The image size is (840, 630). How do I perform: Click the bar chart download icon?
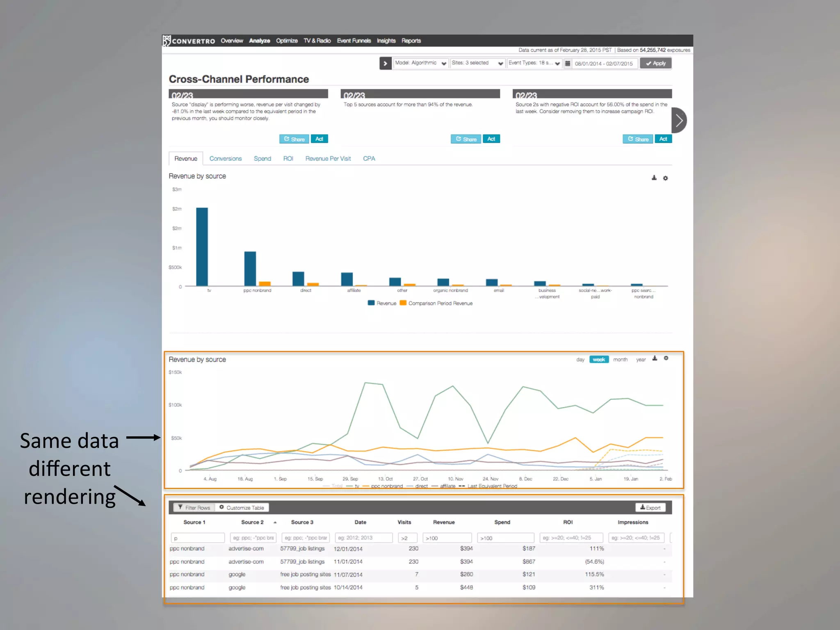(654, 178)
